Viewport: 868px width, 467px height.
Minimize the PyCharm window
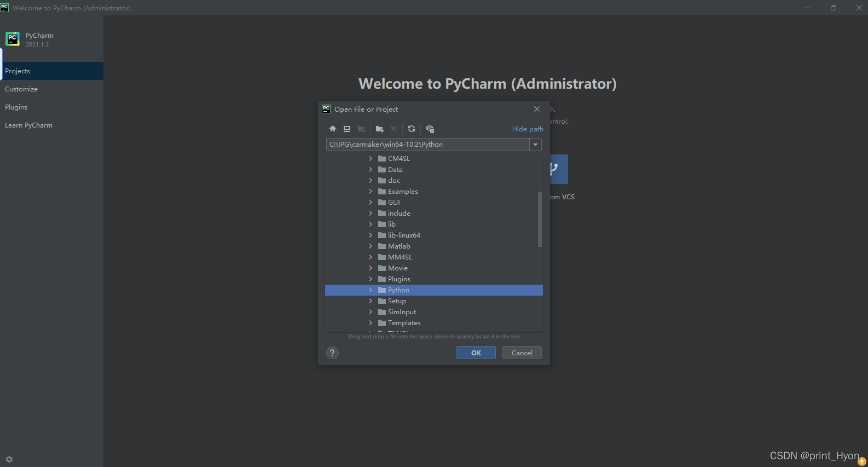point(808,8)
